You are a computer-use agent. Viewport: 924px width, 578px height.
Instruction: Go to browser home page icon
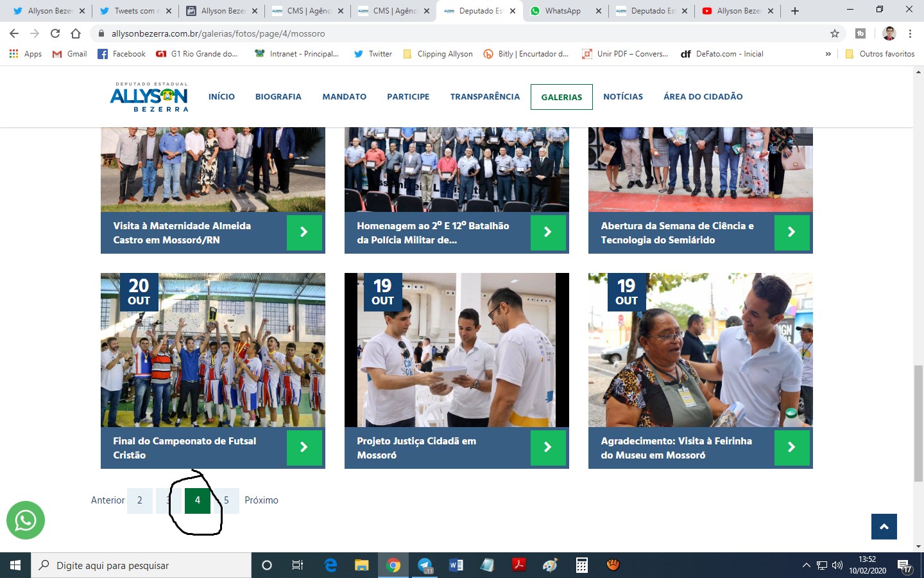[76, 33]
